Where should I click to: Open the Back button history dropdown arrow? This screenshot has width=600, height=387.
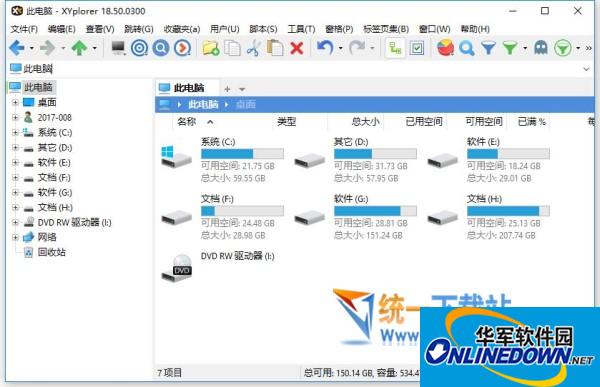[x=31, y=48]
